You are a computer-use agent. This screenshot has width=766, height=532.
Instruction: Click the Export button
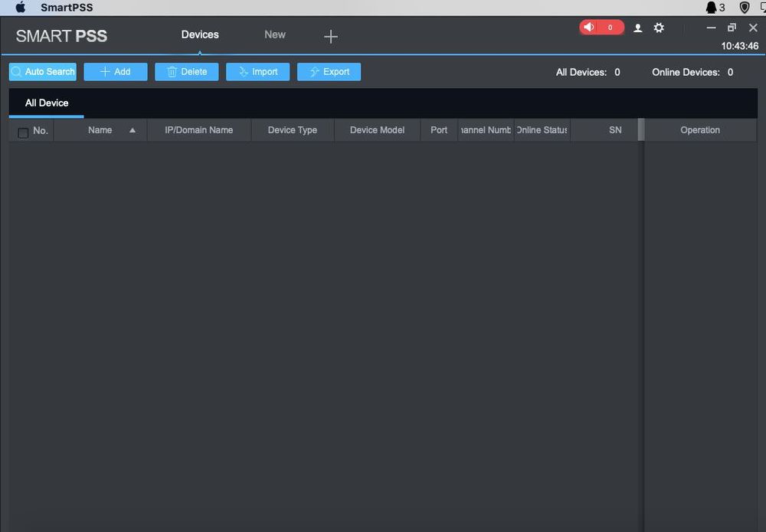click(329, 72)
